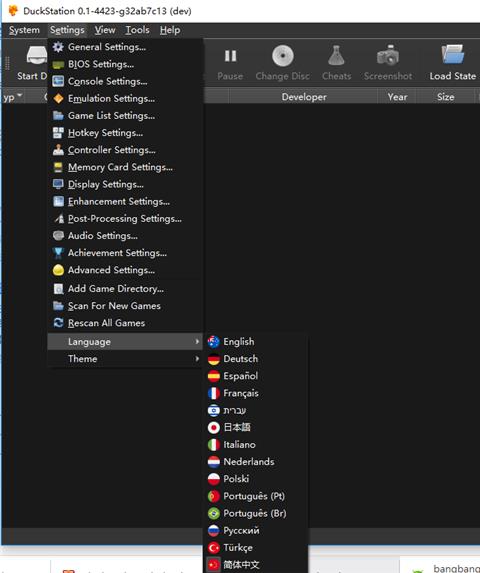Click the Controller Settings joystick icon

click(x=58, y=150)
